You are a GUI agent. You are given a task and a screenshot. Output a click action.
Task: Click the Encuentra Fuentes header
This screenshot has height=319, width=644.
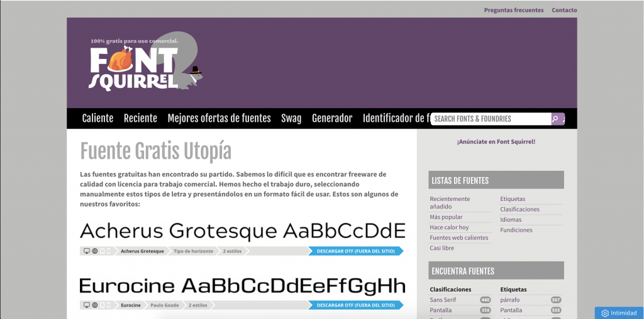point(496,271)
